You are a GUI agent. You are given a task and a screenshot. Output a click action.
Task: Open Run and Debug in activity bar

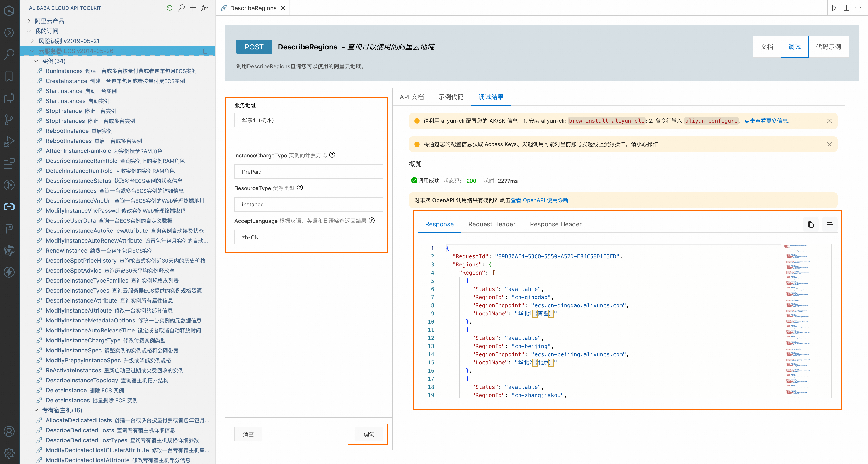pos(9,142)
